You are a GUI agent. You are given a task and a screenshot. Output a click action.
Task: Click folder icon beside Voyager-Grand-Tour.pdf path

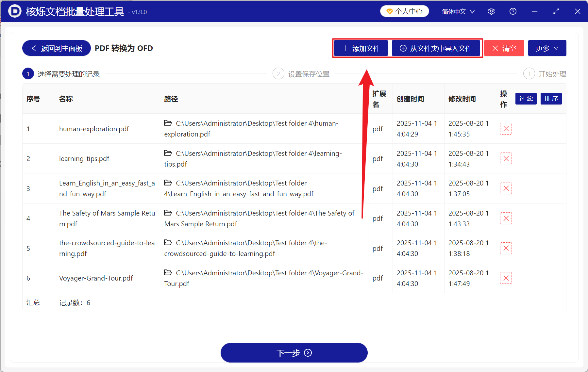coord(168,273)
